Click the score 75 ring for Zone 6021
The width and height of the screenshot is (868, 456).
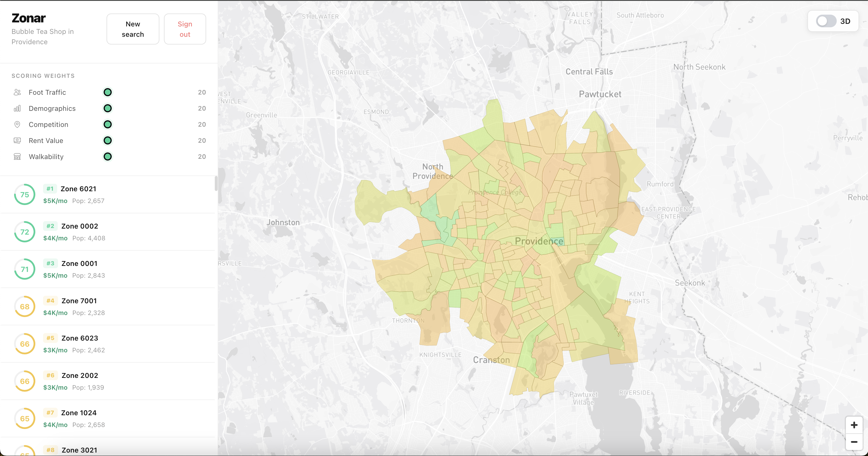(x=25, y=194)
